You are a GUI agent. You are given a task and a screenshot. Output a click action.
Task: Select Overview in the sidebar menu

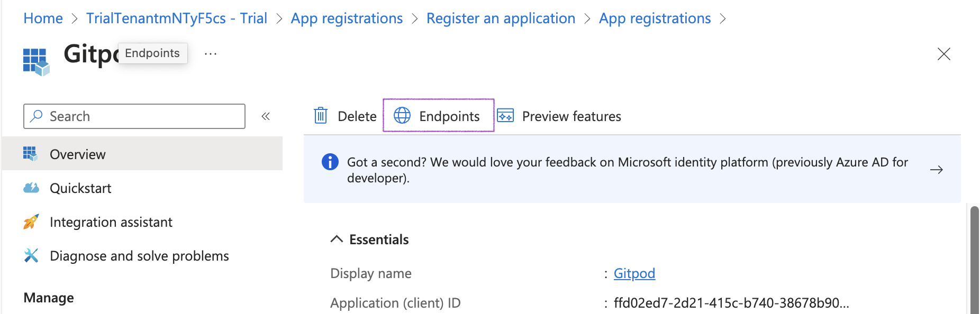tap(78, 154)
